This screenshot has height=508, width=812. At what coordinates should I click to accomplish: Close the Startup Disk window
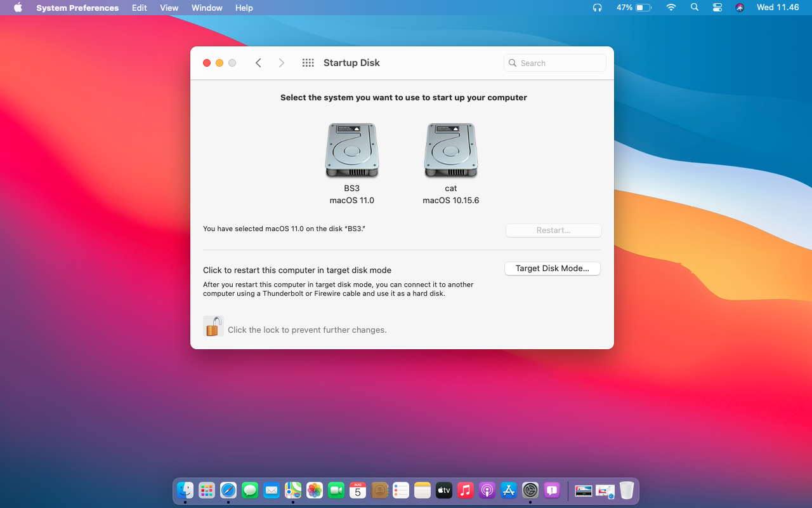(207, 63)
